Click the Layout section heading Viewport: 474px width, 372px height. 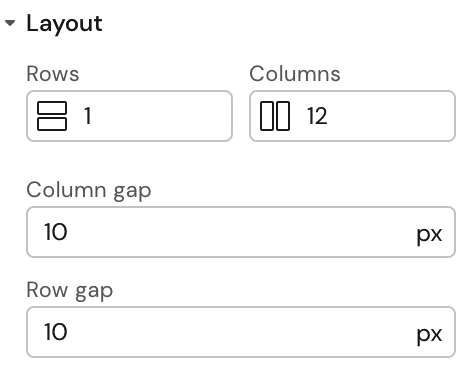[x=64, y=24]
